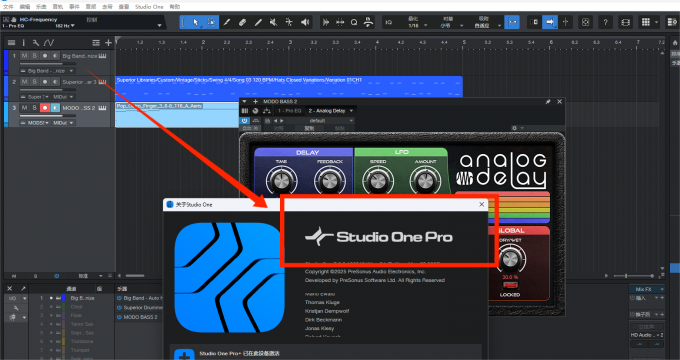Click the LFO AMOUNT knob

[x=425, y=180]
